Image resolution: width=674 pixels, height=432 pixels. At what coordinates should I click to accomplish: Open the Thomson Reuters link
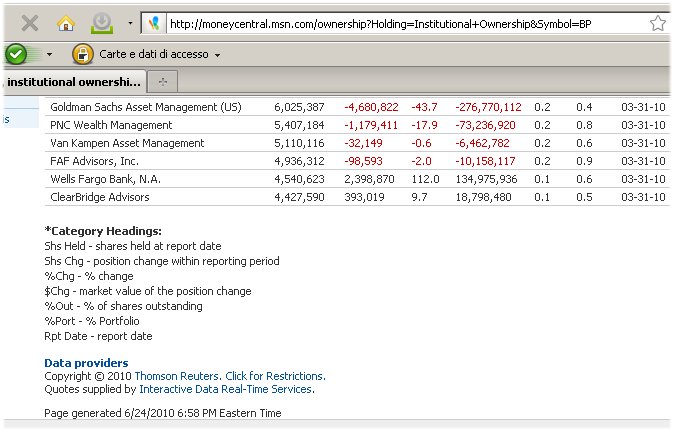click(177, 376)
